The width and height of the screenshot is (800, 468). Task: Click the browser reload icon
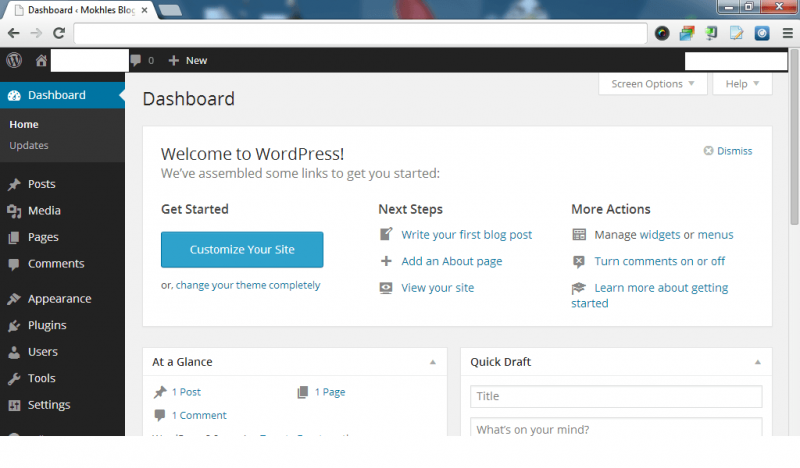(x=59, y=33)
